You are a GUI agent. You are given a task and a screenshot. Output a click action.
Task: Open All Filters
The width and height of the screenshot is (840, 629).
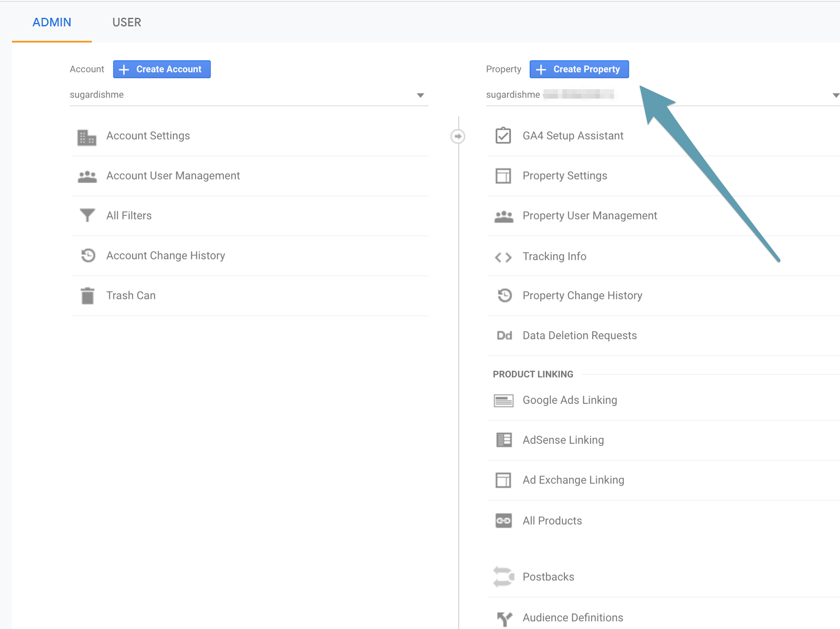click(x=129, y=216)
